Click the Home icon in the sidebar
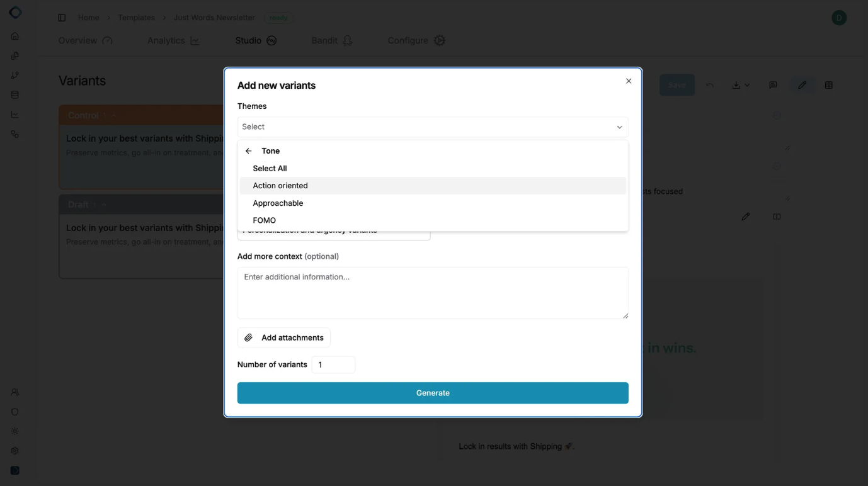Screen dimensions: 868x486 click(14, 36)
